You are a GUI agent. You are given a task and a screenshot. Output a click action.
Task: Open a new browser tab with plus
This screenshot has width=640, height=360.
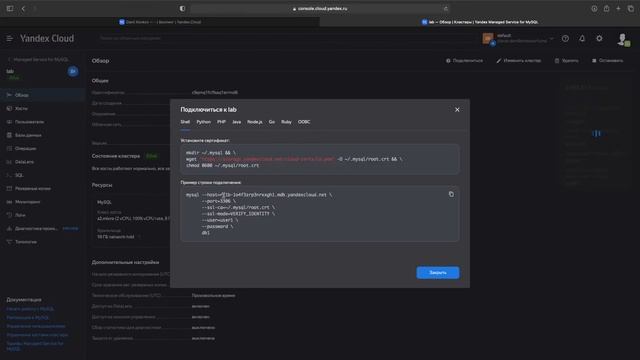tap(618, 8)
